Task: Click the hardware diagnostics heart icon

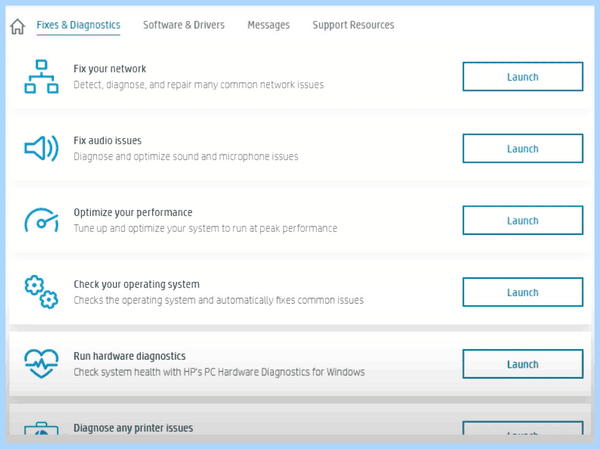Action: coord(41,363)
